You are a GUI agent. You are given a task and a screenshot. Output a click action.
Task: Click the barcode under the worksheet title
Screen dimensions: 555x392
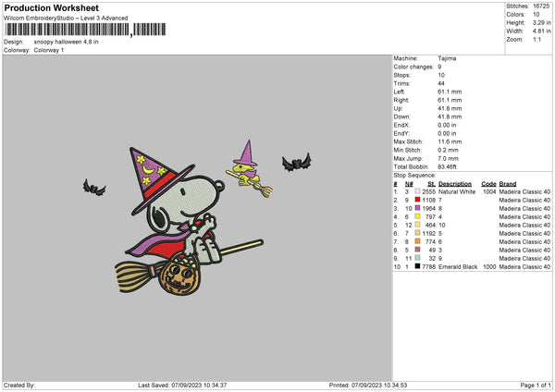click(86, 30)
